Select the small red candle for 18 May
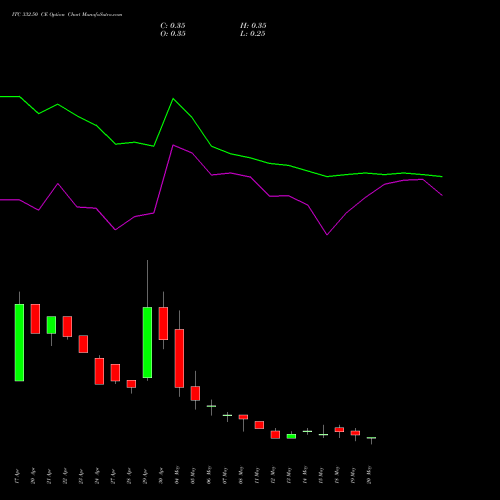 [339, 430]
